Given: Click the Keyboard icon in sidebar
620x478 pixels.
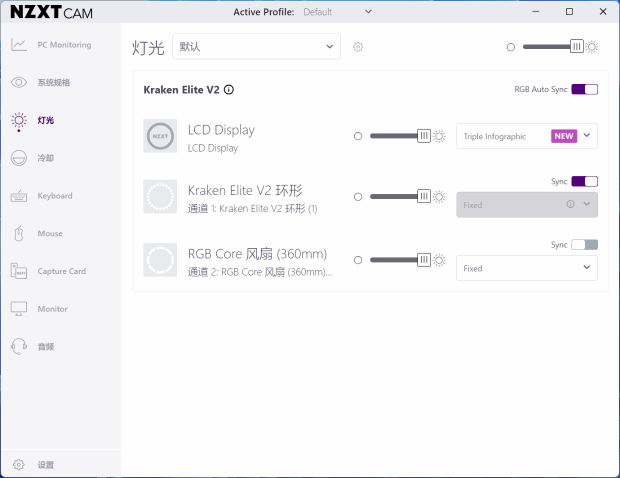Looking at the screenshot, I should pos(19,196).
